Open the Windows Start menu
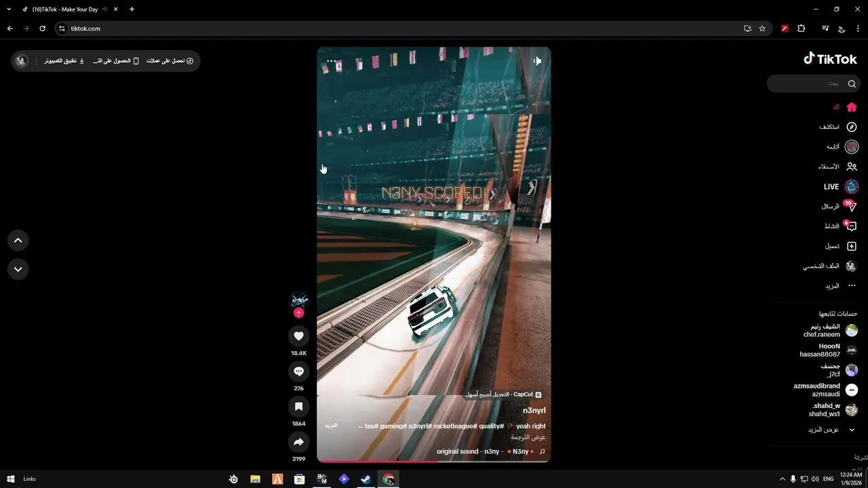Screen dimensions: 868x488 coord(11,479)
